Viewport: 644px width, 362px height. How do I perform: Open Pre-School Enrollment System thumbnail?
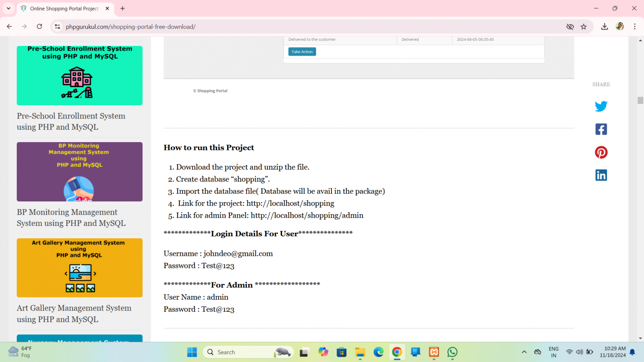click(x=79, y=76)
